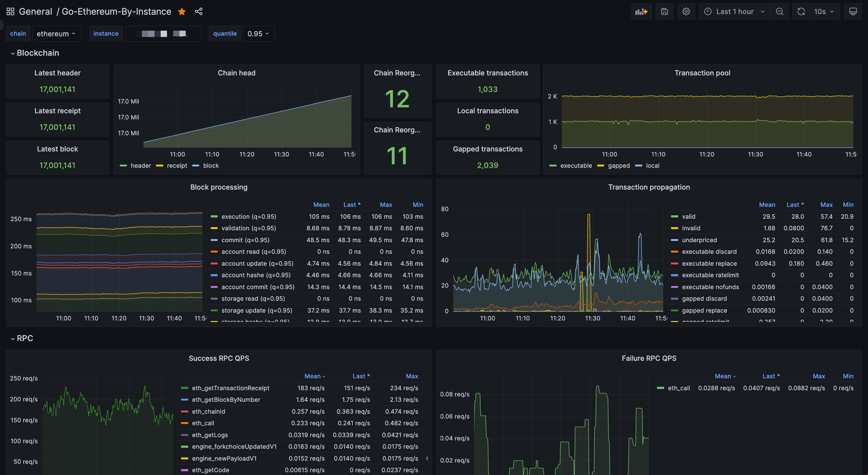This screenshot has height=475, width=868.
Task: Star this dashboard as favorite
Action: pos(182,12)
